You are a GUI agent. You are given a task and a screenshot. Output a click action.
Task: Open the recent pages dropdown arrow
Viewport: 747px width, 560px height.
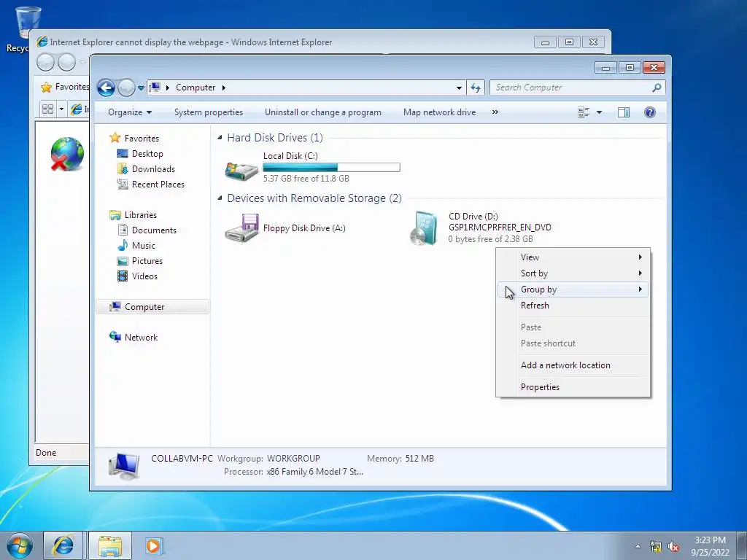tap(141, 88)
